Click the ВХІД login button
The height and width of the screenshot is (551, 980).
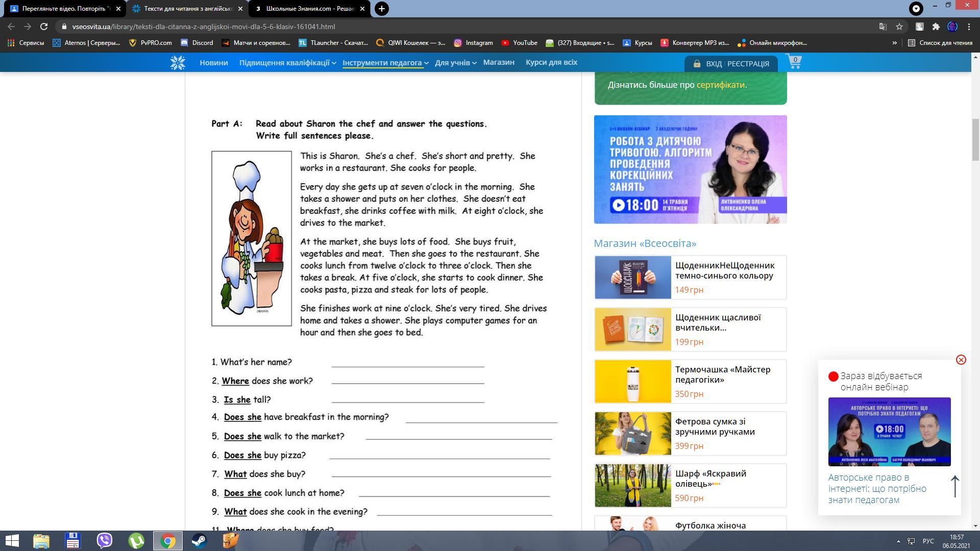coord(714,64)
